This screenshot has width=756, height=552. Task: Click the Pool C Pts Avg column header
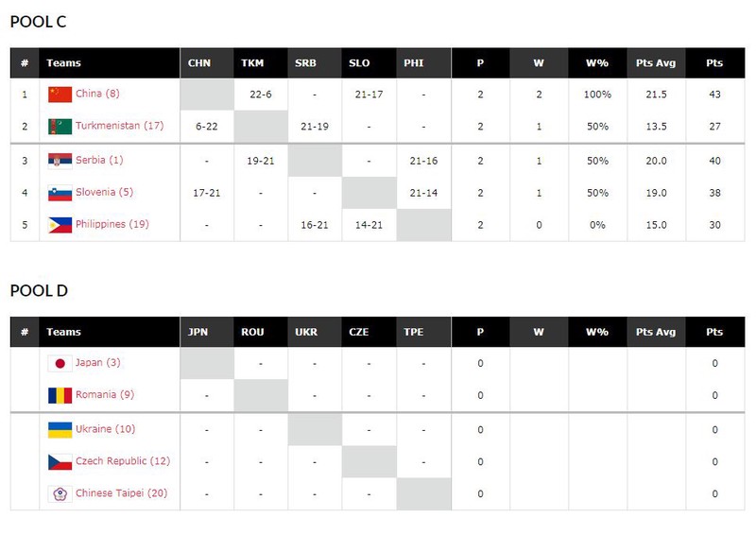[656, 62]
